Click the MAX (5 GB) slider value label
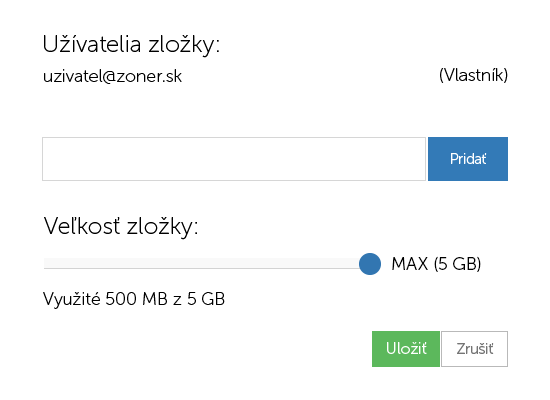This screenshot has width=550, height=400. (x=436, y=264)
